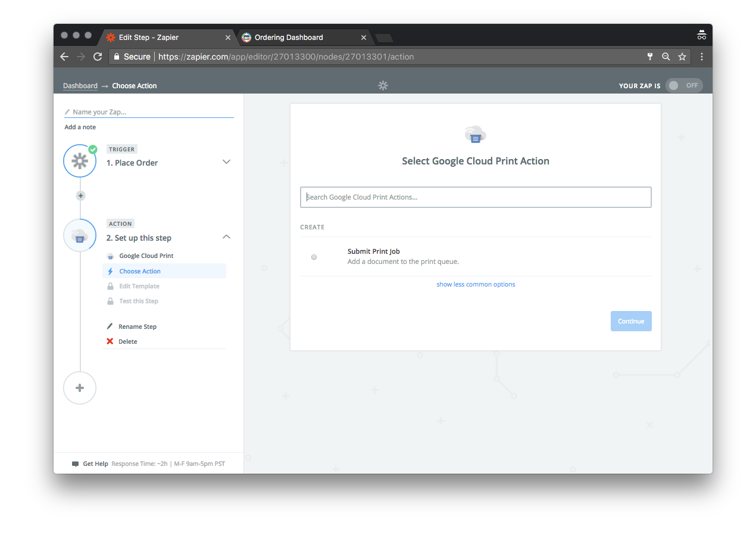Click the red Delete X icon

[x=110, y=341]
